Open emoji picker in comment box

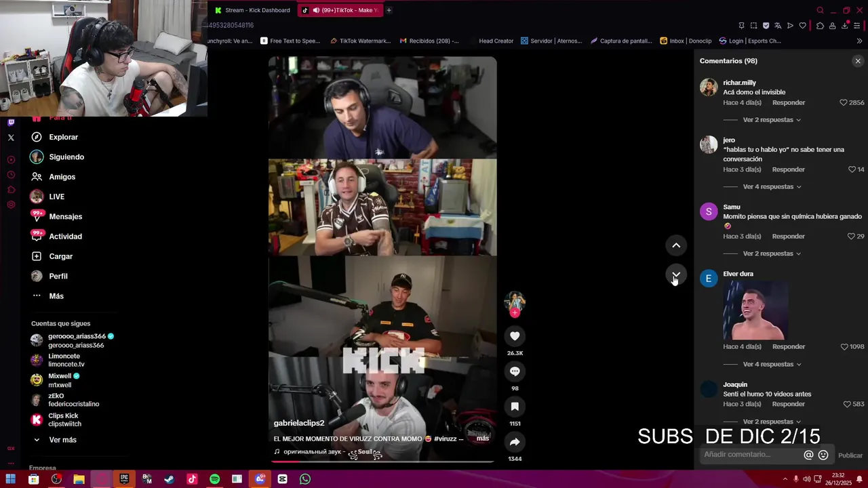823,455
